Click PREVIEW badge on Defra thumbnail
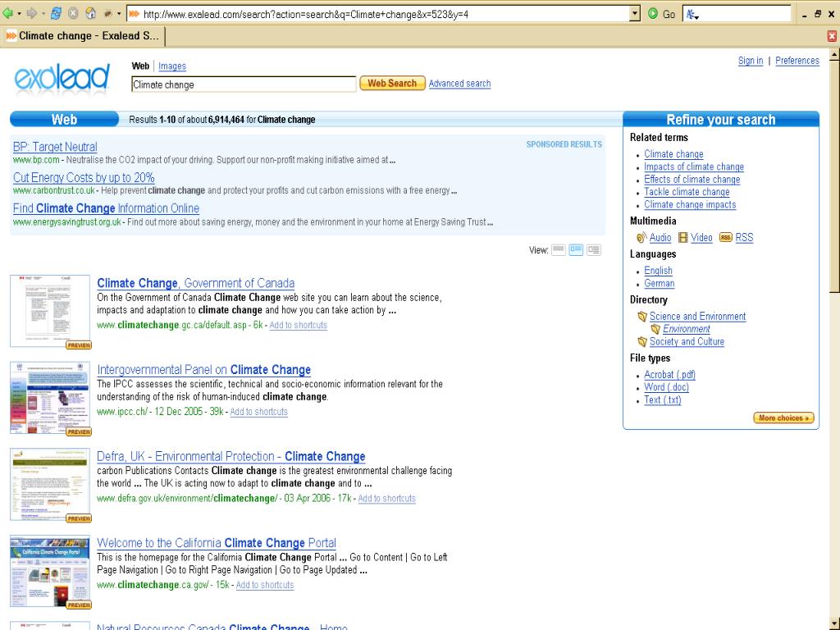The height and width of the screenshot is (630, 840). [79, 518]
